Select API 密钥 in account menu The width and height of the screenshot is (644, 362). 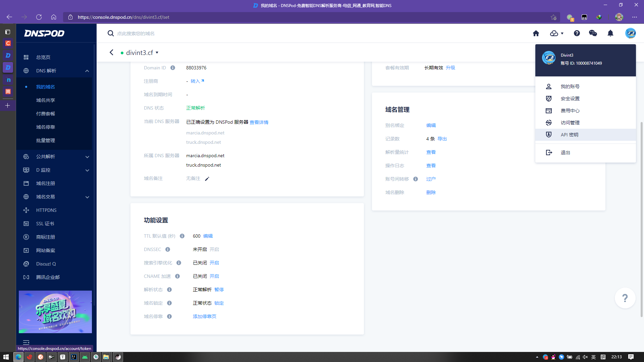click(x=569, y=135)
